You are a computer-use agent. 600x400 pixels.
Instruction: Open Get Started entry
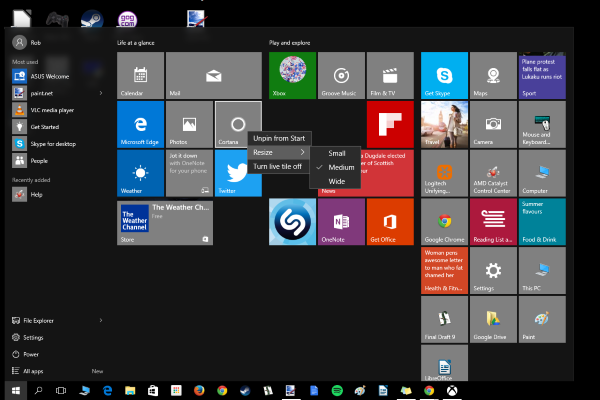coord(57,127)
